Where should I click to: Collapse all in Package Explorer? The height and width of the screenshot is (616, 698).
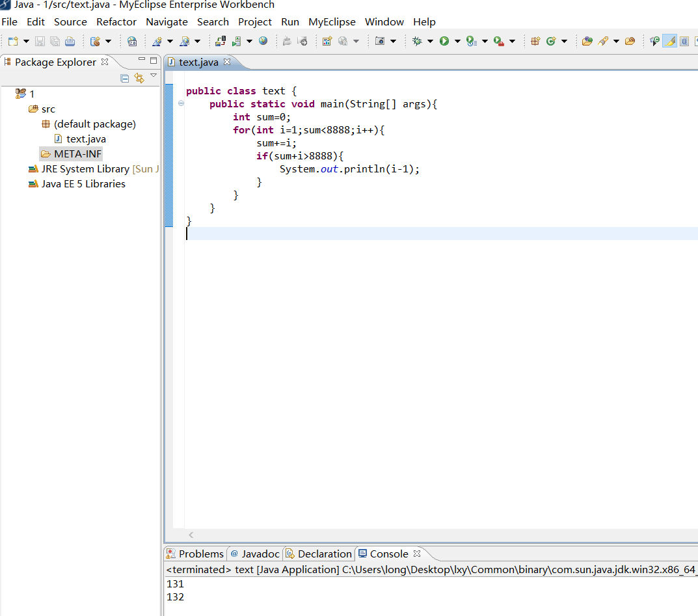tap(125, 78)
